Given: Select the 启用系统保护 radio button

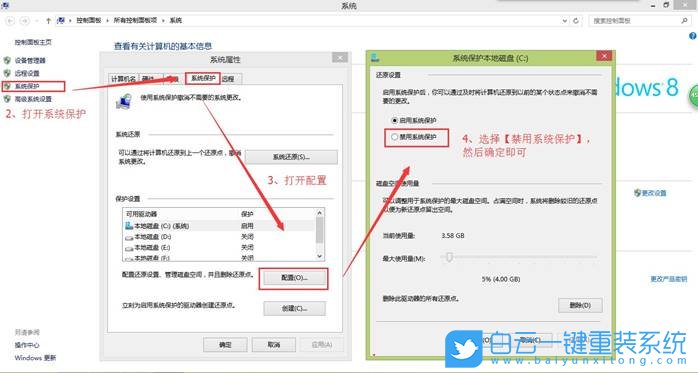Looking at the screenshot, I should pyautogui.click(x=394, y=120).
